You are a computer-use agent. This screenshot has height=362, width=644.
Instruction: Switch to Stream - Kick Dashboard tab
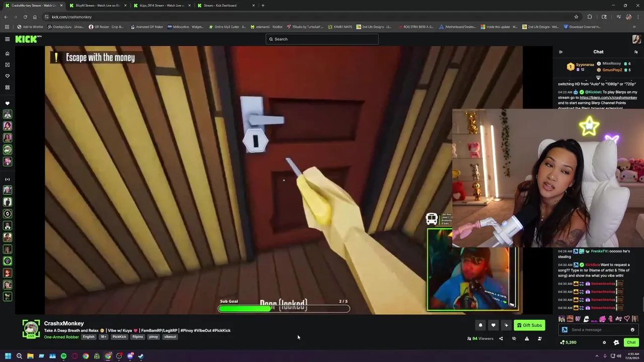(225, 6)
